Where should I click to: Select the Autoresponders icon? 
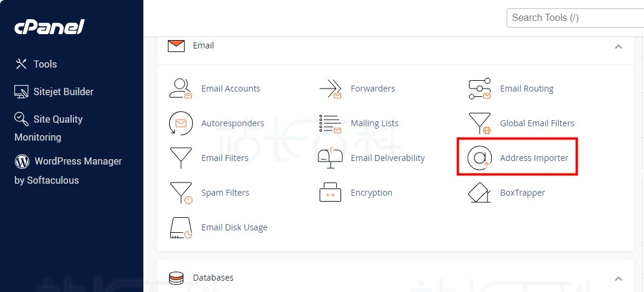(180, 123)
